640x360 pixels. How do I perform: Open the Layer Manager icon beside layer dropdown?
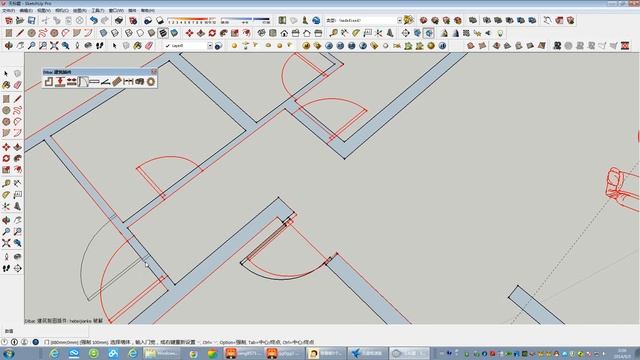[x=218, y=46]
